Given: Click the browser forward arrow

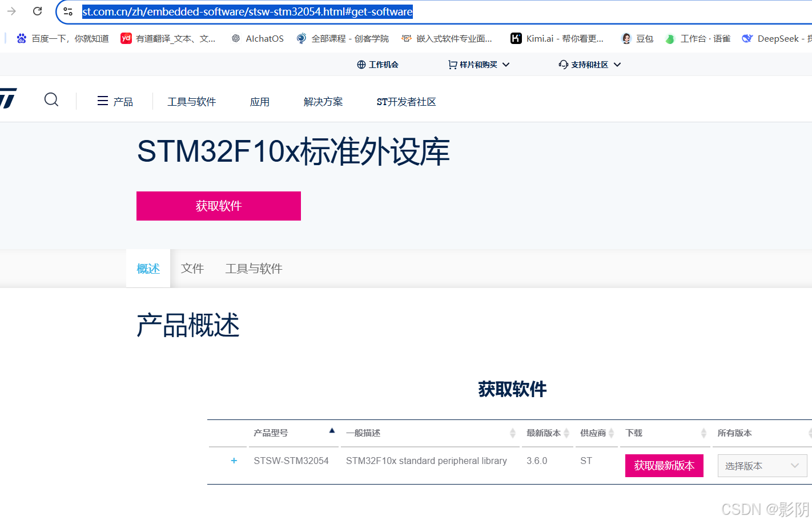Looking at the screenshot, I should (x=11, y=11).
